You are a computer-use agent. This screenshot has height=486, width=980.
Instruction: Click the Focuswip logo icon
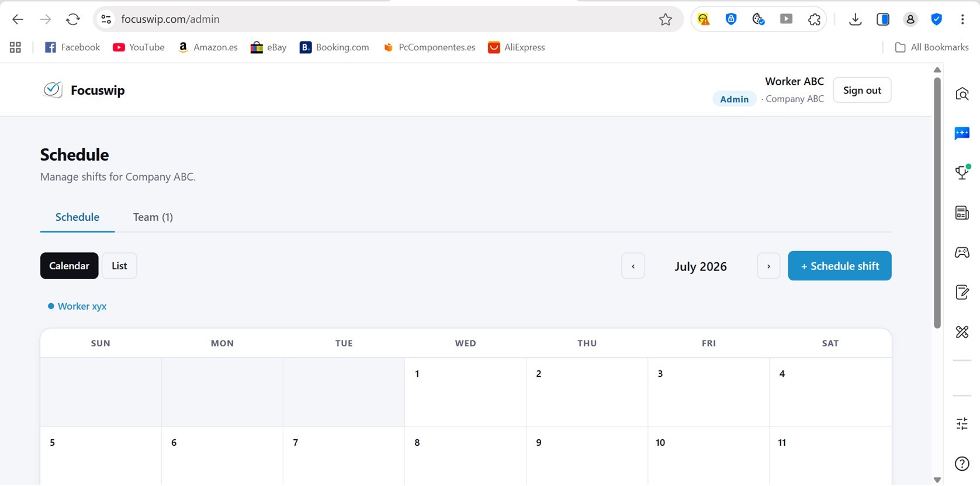pos(53,89)
